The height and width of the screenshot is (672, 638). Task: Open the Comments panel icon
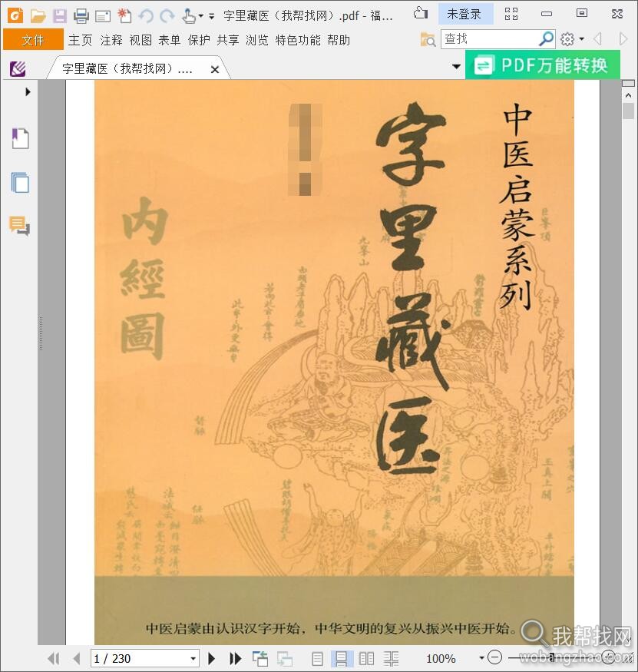[x=19, y=226]
